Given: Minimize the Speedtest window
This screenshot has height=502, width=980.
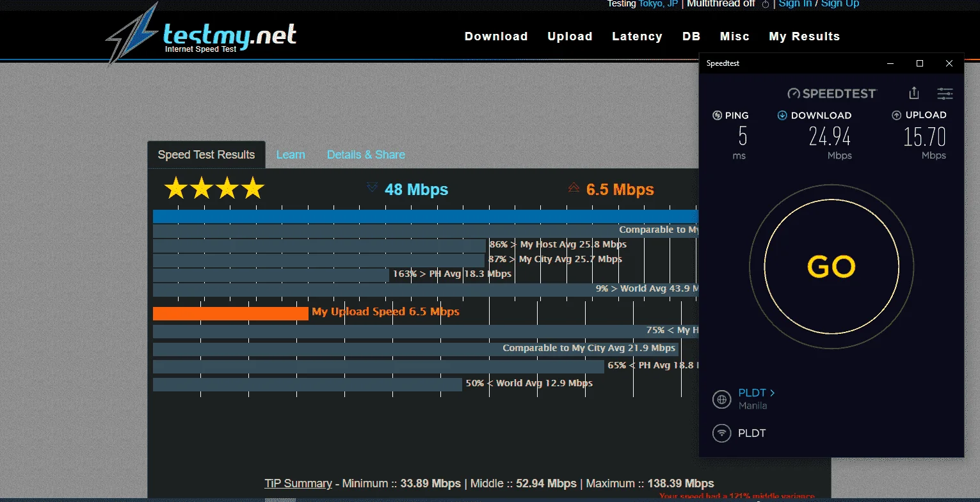Looking at the screenshot, I should point(890,63).
